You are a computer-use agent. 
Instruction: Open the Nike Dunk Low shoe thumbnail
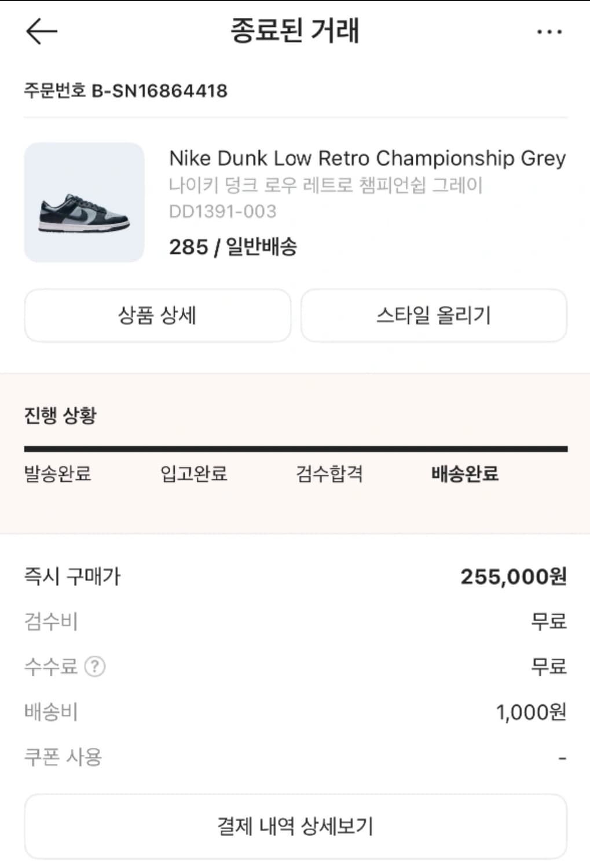[x=84, y=203]
